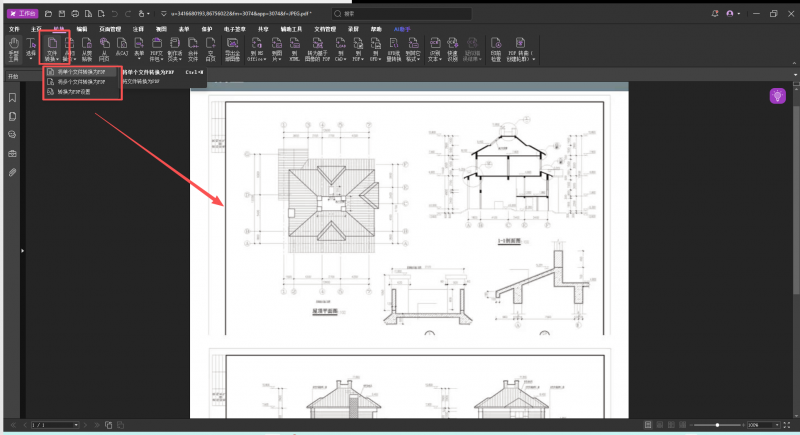800x435 pixels.
Task: Switch to the Edit (编辑) tab
Action: click(x=82, y=29)
